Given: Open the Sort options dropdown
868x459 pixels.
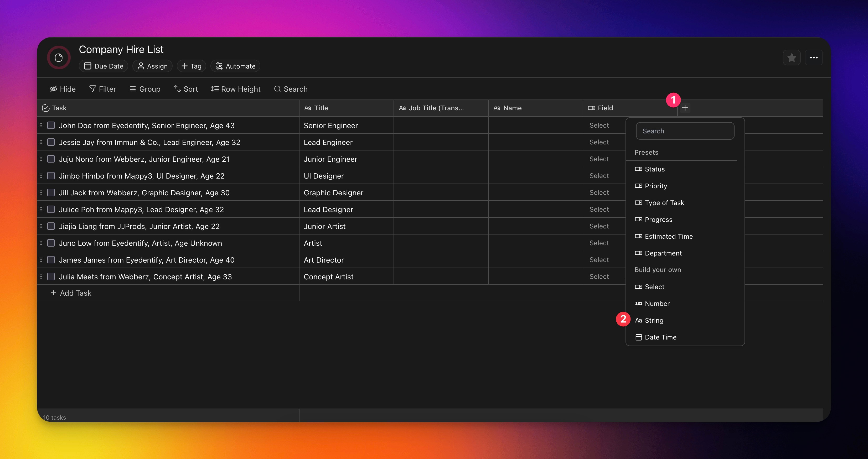Looking at the screenshot, I should click(186, 89).
